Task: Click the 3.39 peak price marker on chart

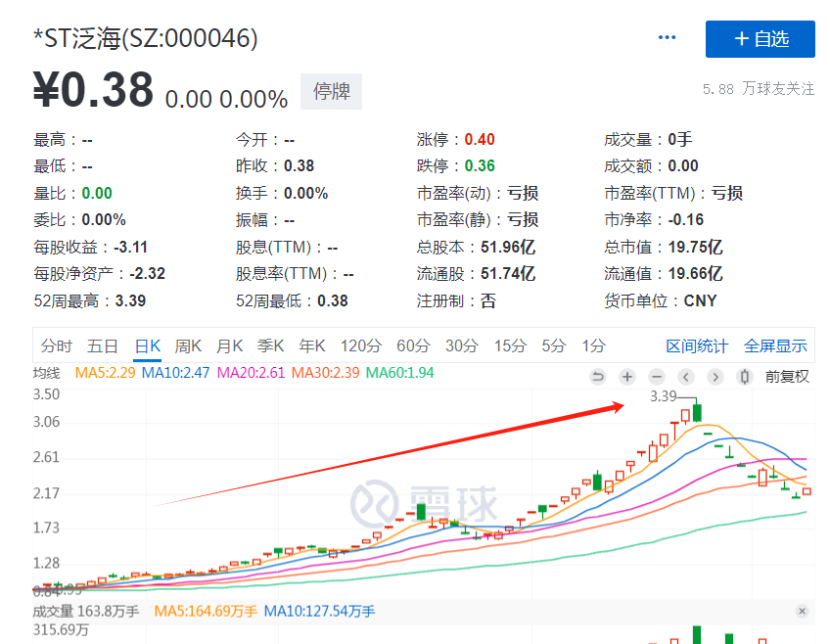Action: [x=664, y=396]
